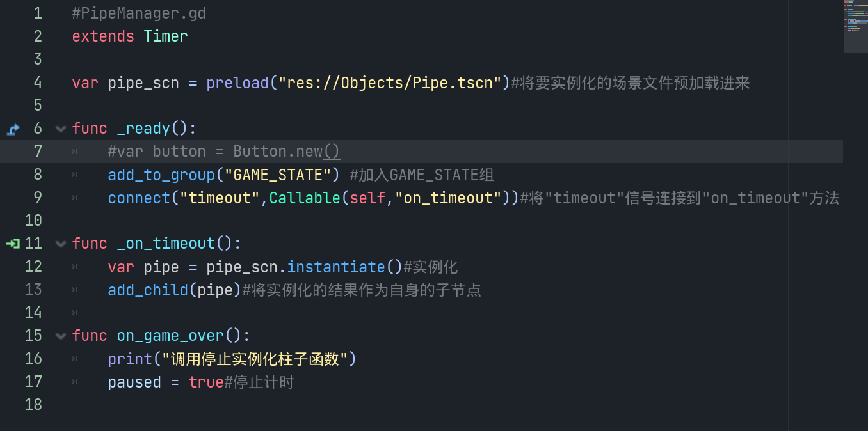Click the override icon beside line 6
The image size is (868, 431).
coord(13,129)
